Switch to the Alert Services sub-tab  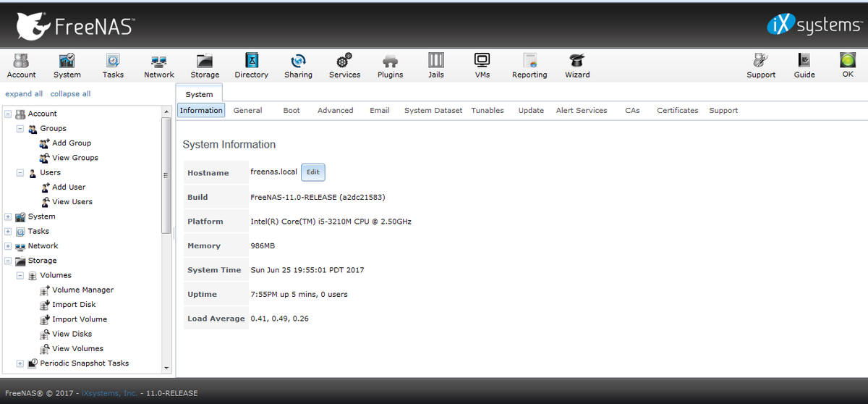click(582, 110)
